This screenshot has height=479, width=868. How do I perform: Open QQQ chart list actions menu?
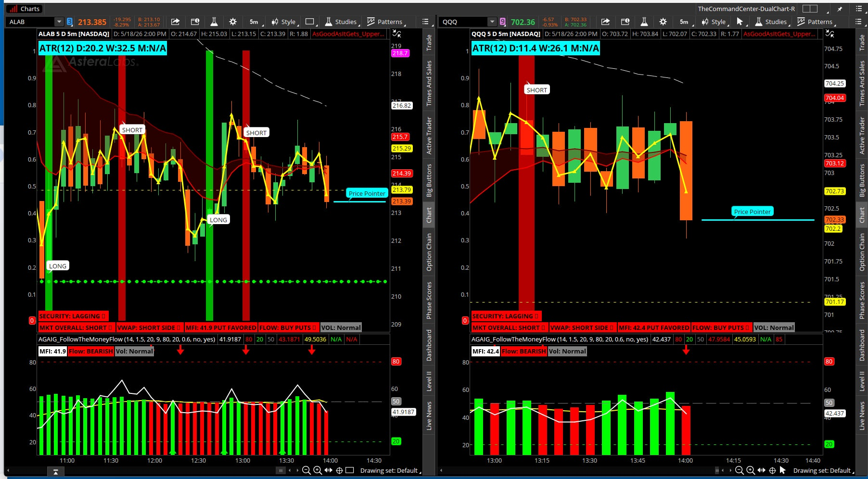pyautogui.click(x=858, y=22)
